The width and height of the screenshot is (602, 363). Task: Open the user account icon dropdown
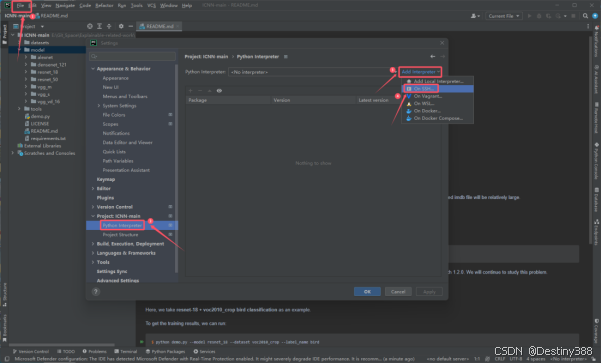click(x=475, y=16)
